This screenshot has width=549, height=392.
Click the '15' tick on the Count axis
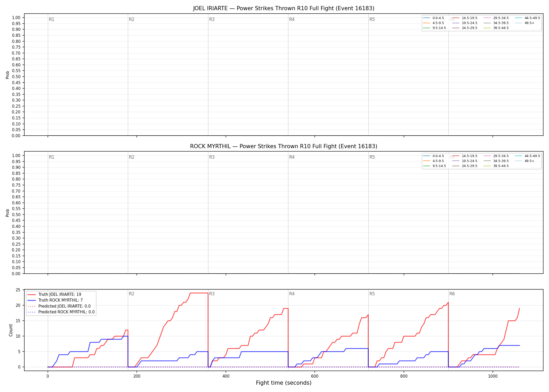(18, 321)
